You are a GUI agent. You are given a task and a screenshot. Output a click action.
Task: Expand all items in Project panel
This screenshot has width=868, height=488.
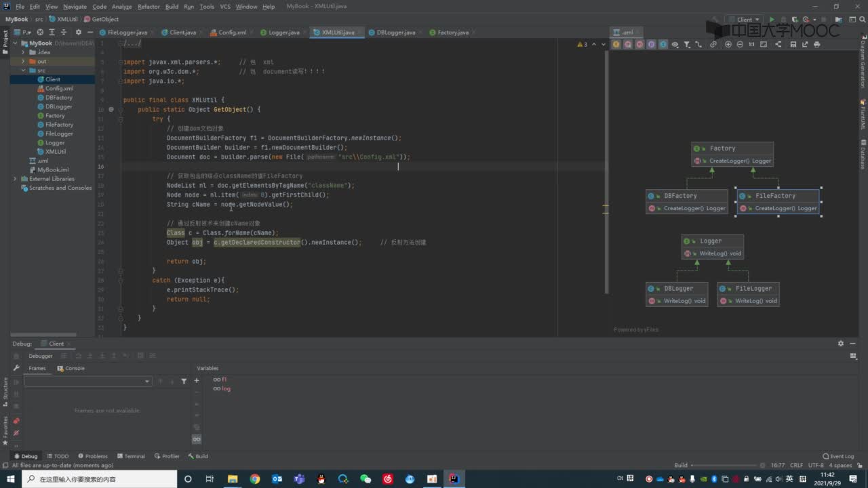pyautogui.click(x=52, y=32)
